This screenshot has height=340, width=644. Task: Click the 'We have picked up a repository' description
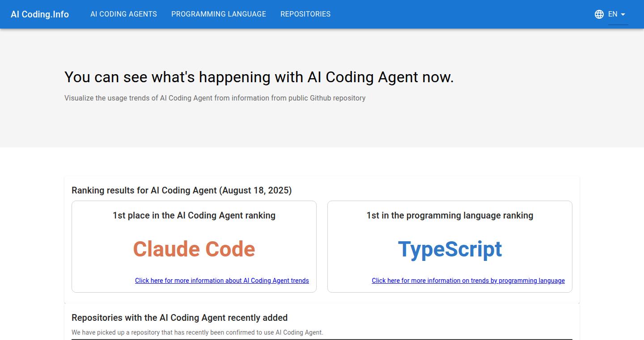click(197, 332)
